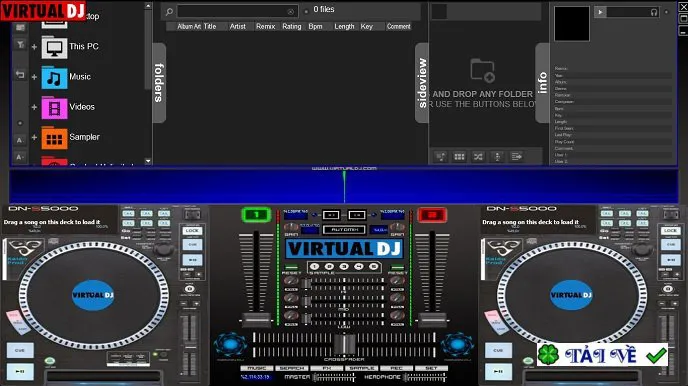Select deck 2 red button
The width and height of the screenshot is (688, 386).
[x=432, y=215]
